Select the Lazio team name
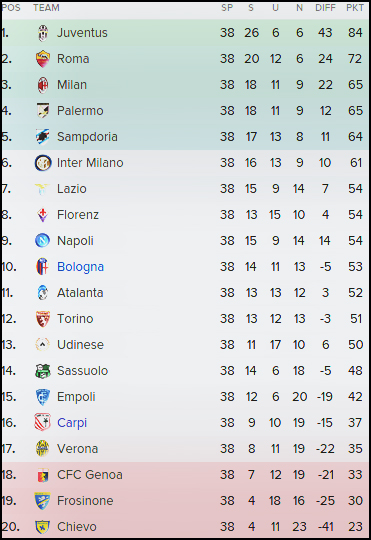This screenshot has width=371, height=540. point(72,189)
